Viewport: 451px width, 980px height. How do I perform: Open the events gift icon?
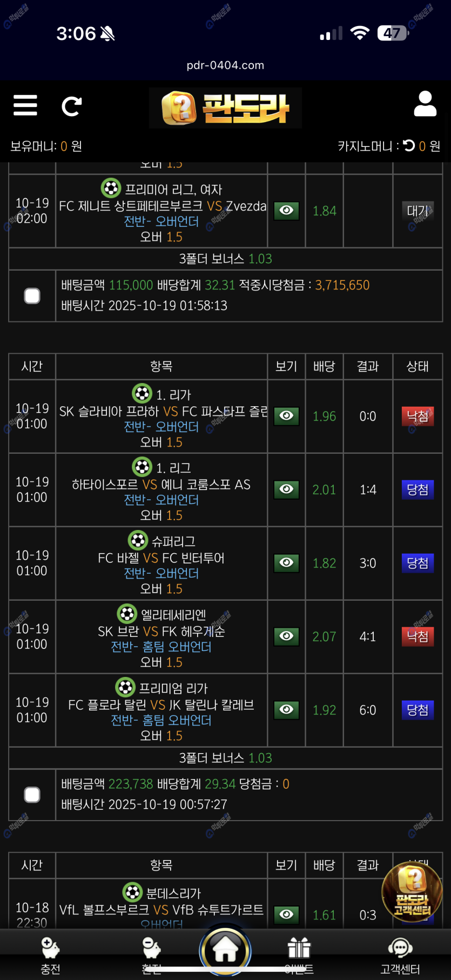coord(299,951)
